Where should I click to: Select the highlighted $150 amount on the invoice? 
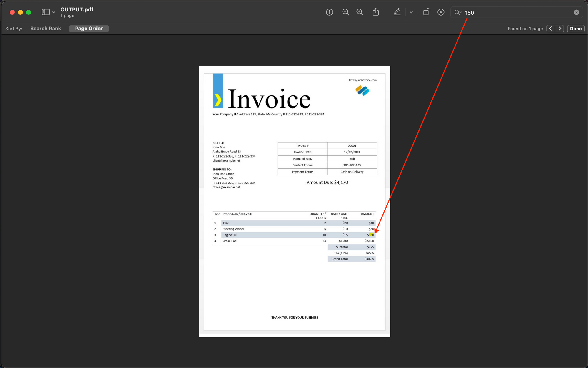(371, 235)
